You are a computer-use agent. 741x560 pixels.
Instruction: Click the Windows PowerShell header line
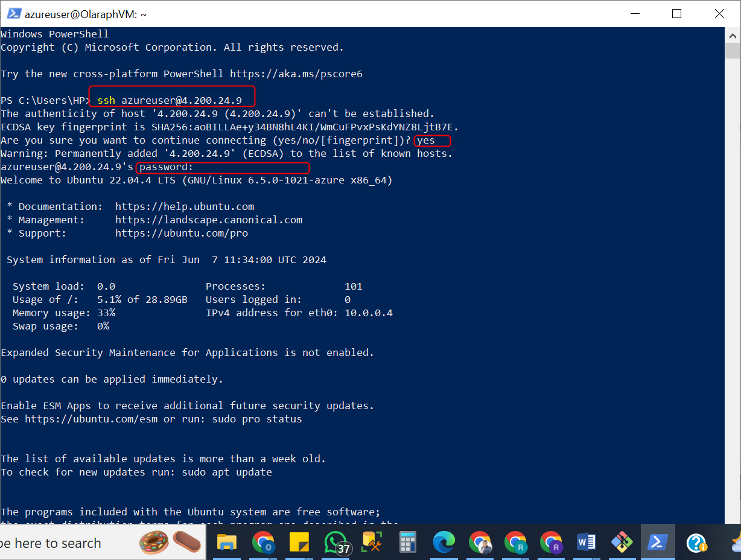coord(55,34)
